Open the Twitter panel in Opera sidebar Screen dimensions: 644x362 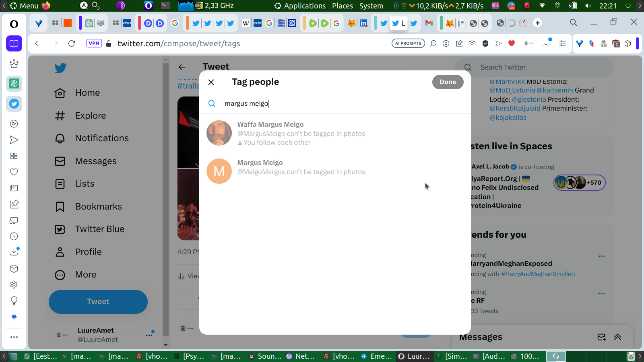coord(14,104)
